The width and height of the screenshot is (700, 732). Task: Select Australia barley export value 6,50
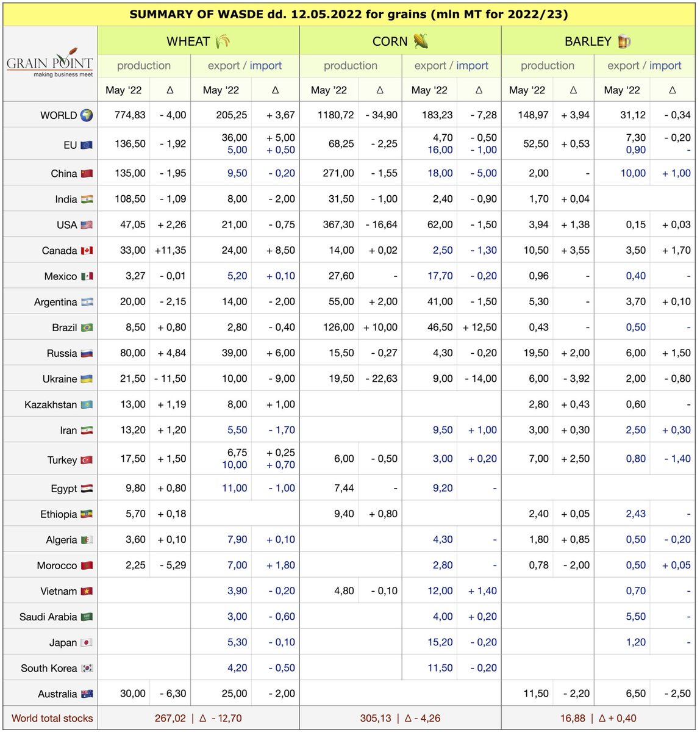pyautogui.click(x=636, y=694)
